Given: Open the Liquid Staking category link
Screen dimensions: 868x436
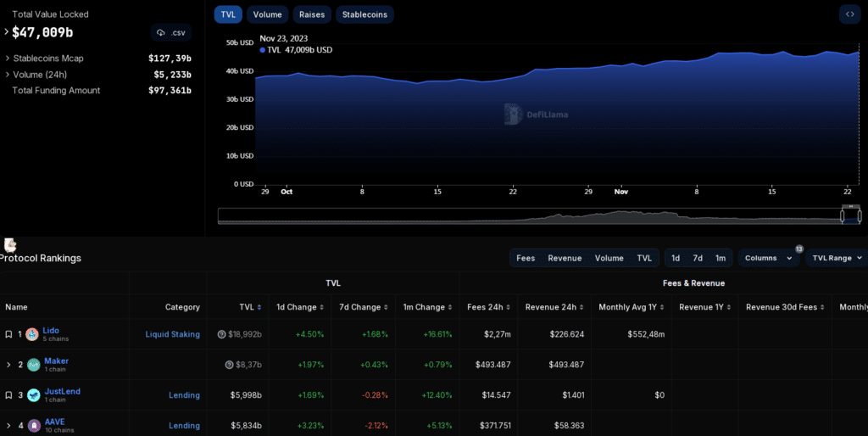Looking at the screenshot, I should tap(173, 334).
